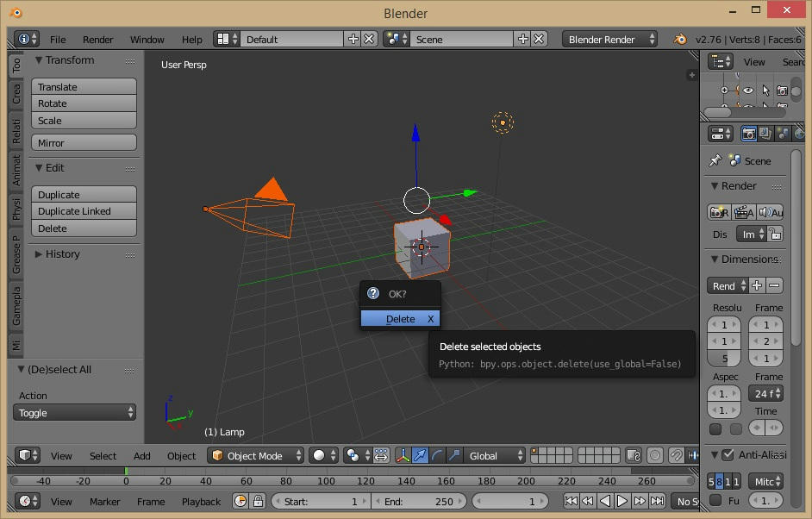This screenshot has height=519, width=812.
Task: Click the Render animation clapperboard icon
Action: point(743,212)
